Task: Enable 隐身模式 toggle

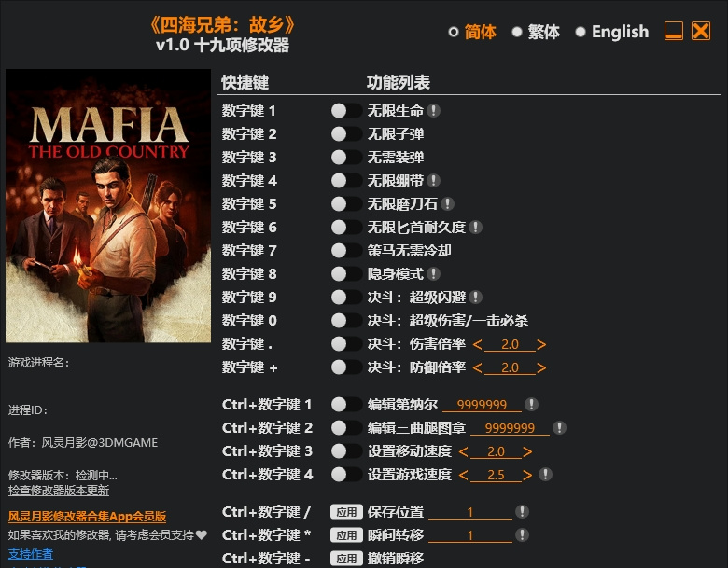Action: (346, 274)
